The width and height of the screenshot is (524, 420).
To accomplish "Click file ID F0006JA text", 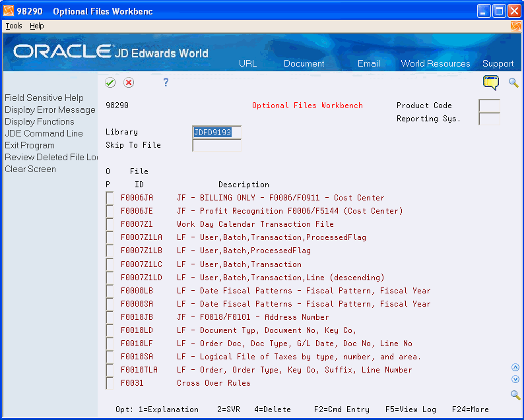I will (x=137, y=198).
